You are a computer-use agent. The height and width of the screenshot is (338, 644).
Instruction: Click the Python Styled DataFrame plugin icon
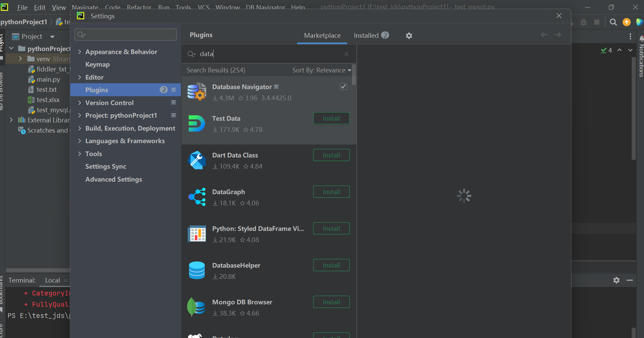coord(197,234)
